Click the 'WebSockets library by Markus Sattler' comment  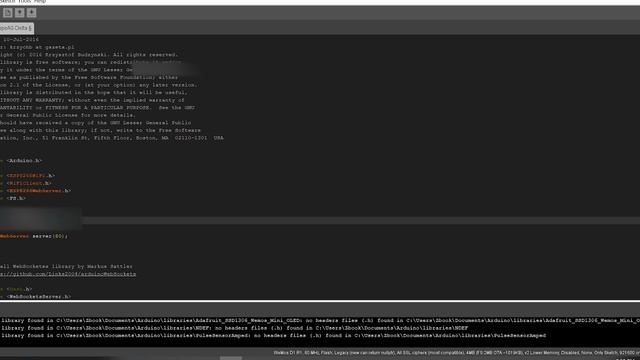[x=66, y=267]
